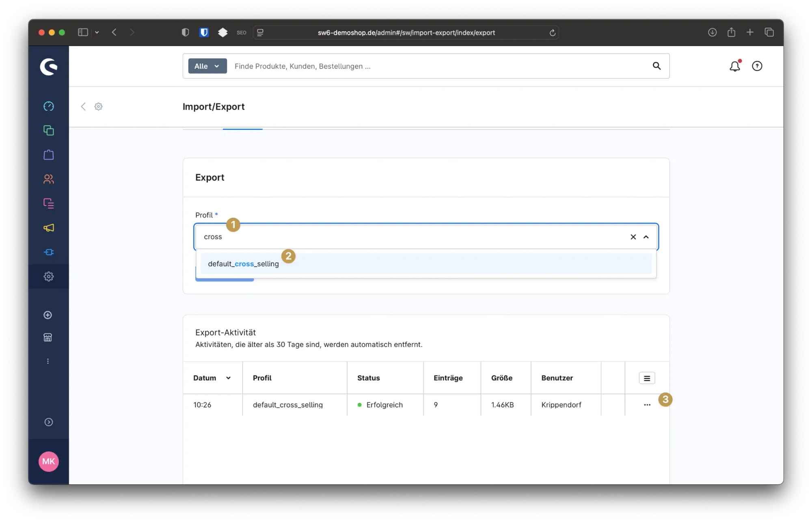Open the Catalogues sidebar icon
The height and width of the screenshot is (522, 812).
pos(49,130)
